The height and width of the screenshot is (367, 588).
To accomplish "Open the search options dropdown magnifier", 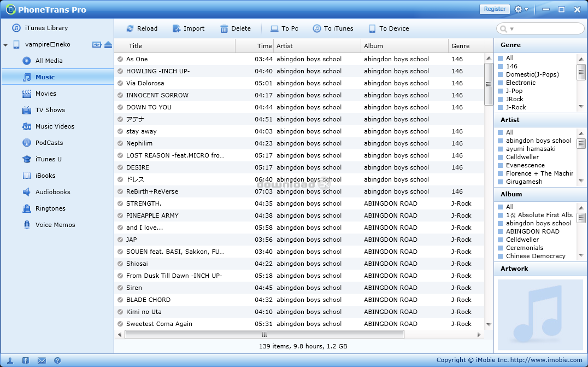I will pos(504,28).
